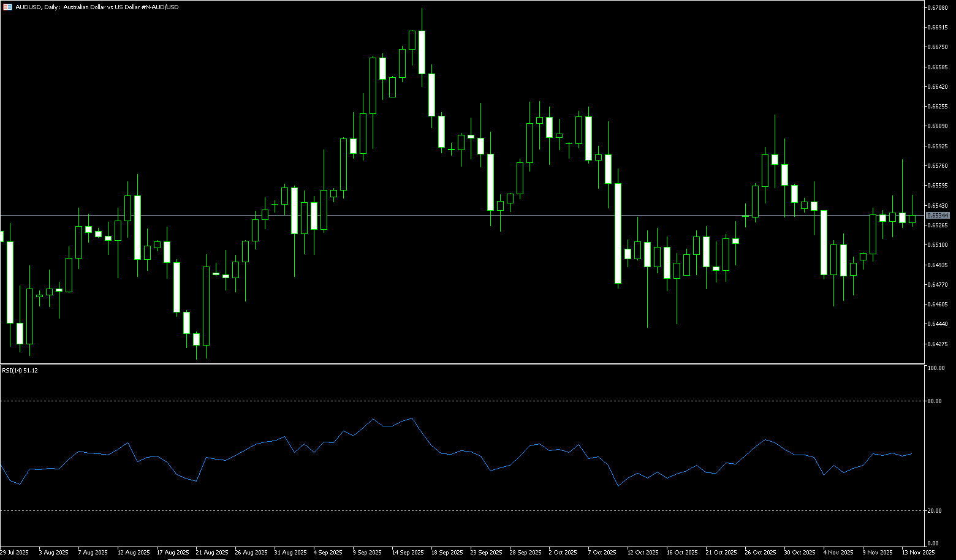The image size is (956, 560).
Task: Click the RSI(14) 51.12 indicator label
Action: click(20, 371)
